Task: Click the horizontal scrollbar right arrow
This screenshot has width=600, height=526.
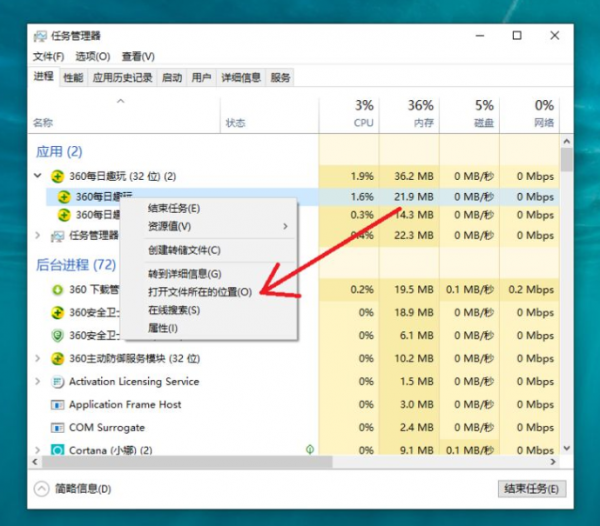Action: coord(553,462)
